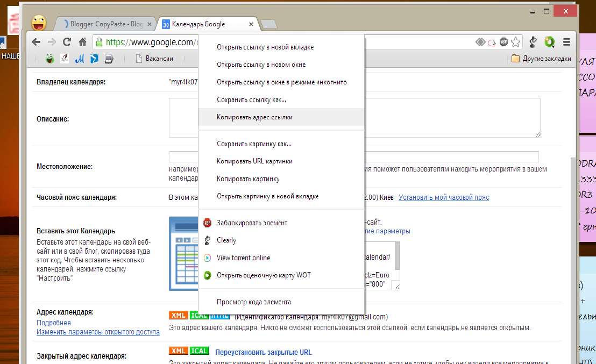Choose Сохранить картинку как...
This screenshot has width=596, height=364.
(x=281, y=144)
